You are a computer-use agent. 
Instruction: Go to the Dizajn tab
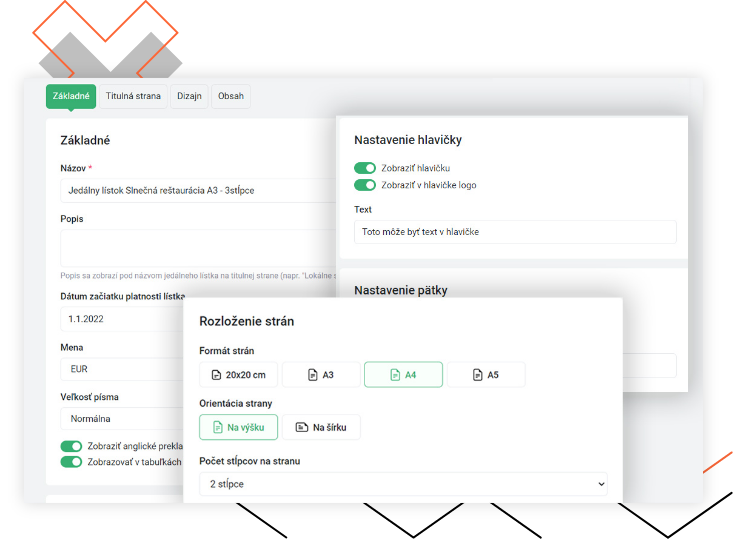pyautogui.click(x=189, y=96)
